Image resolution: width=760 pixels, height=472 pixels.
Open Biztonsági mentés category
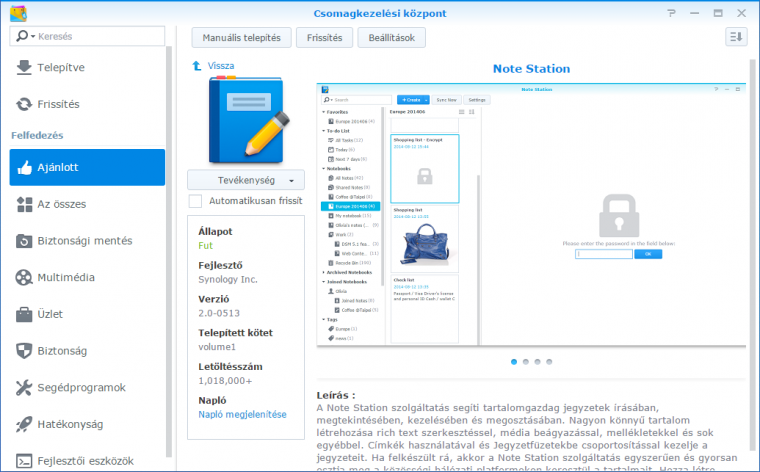coord(87,241)
